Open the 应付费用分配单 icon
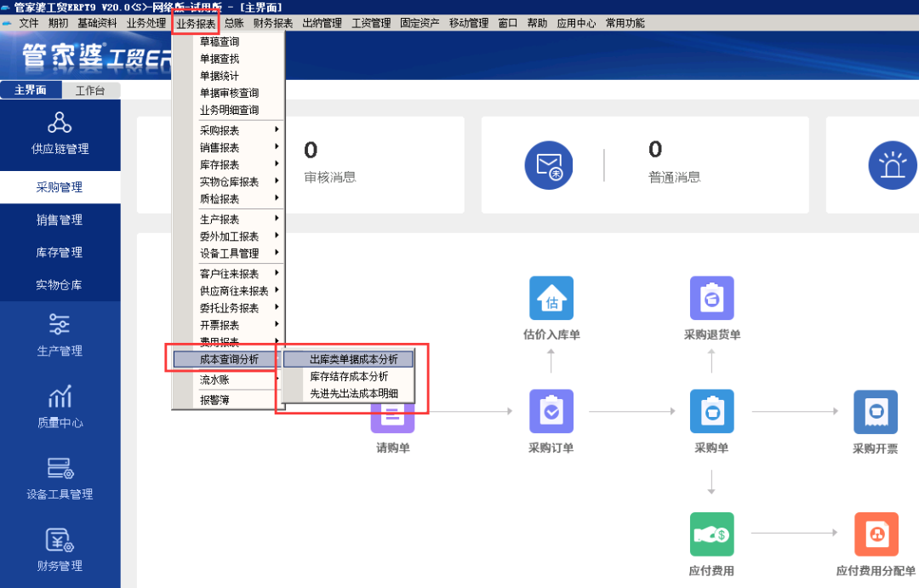919x588 pixels. 876,534
